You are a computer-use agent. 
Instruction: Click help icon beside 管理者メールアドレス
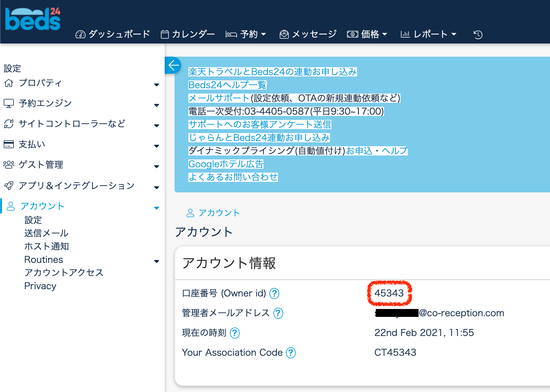278,313
